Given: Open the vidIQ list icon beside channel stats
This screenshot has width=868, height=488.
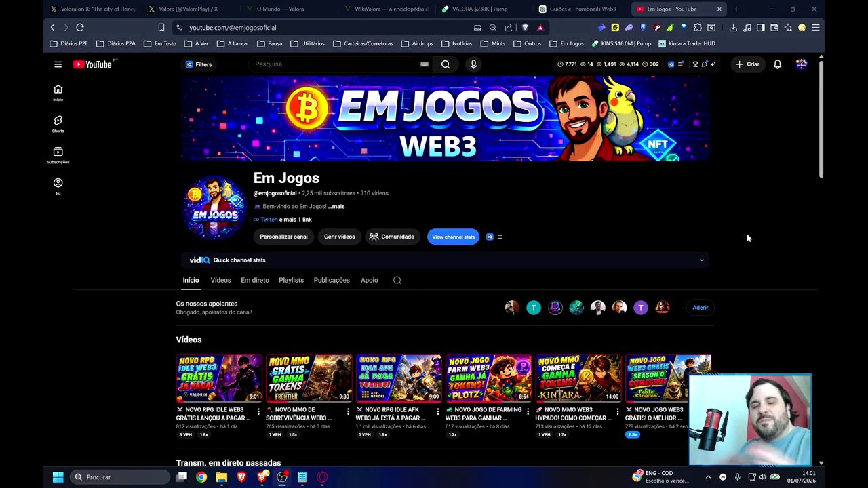Looking at the screenshot, I should (x=500, y=237).
